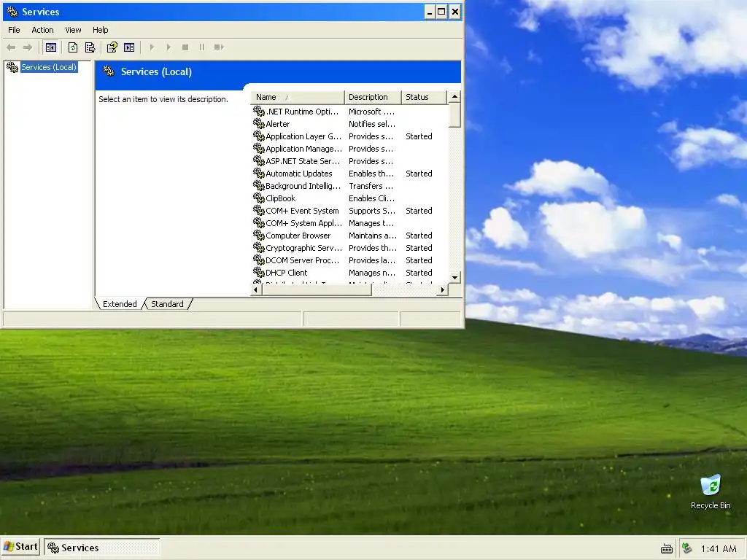
Task: Click the gear icon in the Services (Local) header
Action: pos(109,71)
